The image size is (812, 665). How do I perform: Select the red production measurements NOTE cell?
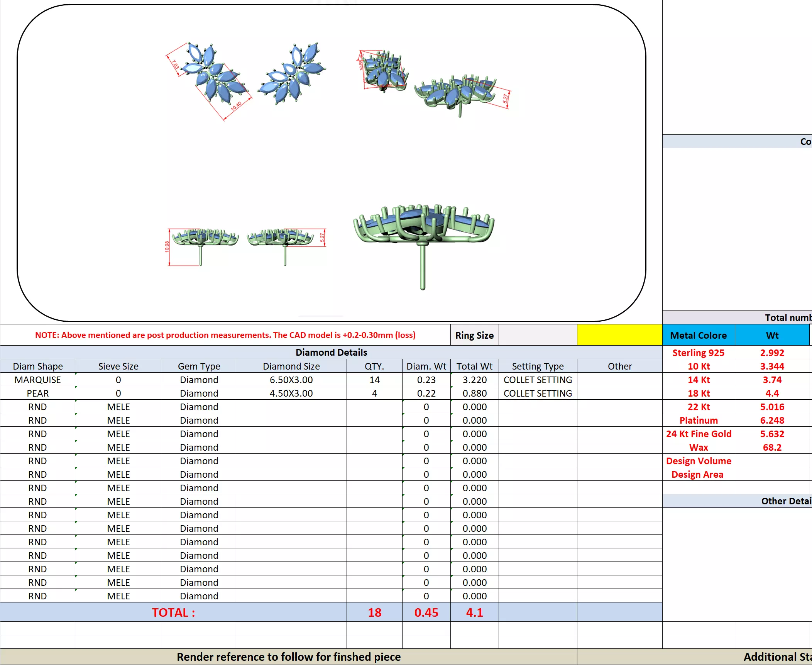pos(225,335)
